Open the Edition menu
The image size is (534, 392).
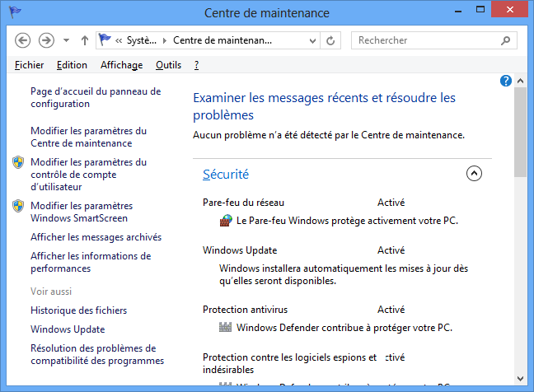(x=72, y=65)
